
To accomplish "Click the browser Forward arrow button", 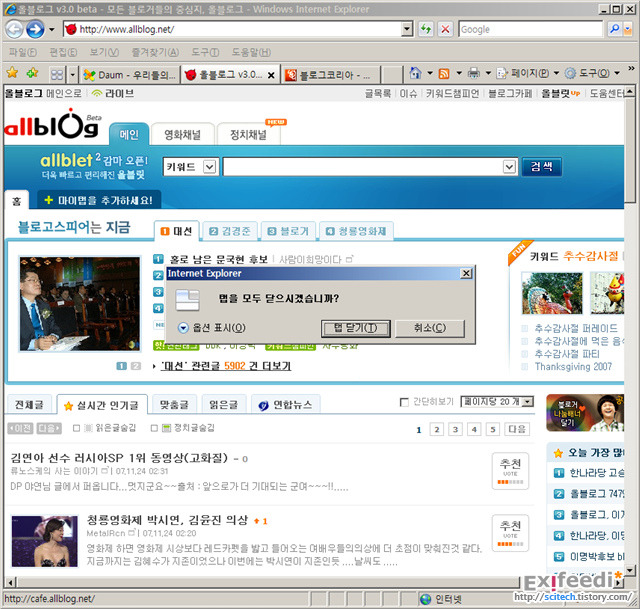I will [x=35, y=29].
